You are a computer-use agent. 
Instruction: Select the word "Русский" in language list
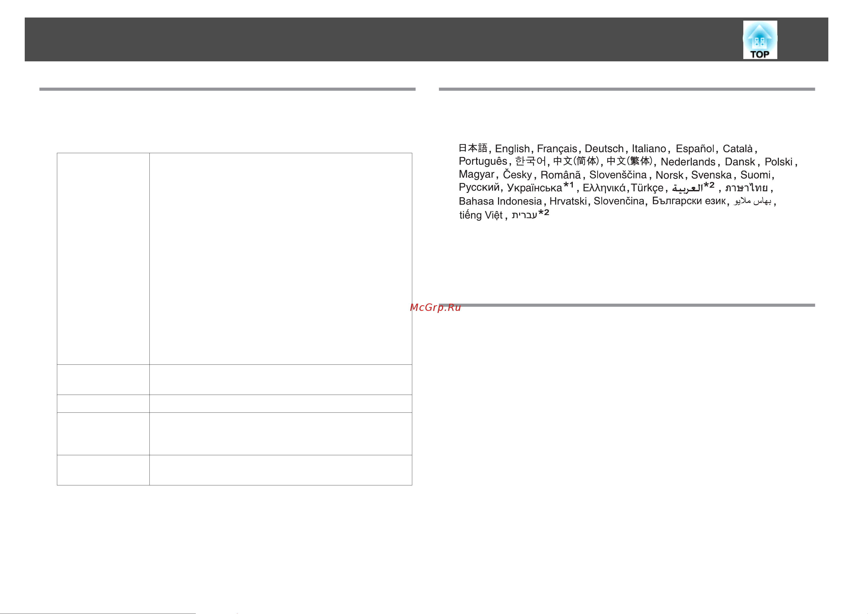tap(479, 188)
